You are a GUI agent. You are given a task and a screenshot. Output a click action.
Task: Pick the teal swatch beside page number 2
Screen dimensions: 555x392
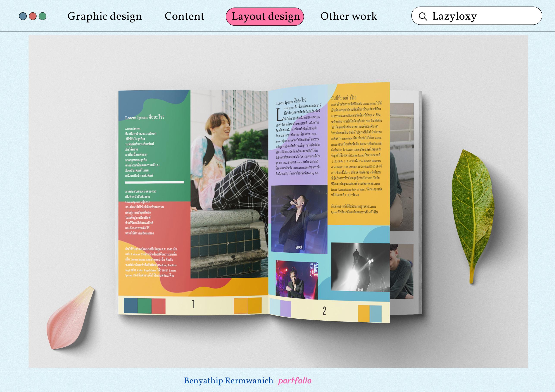coord(375,314)
